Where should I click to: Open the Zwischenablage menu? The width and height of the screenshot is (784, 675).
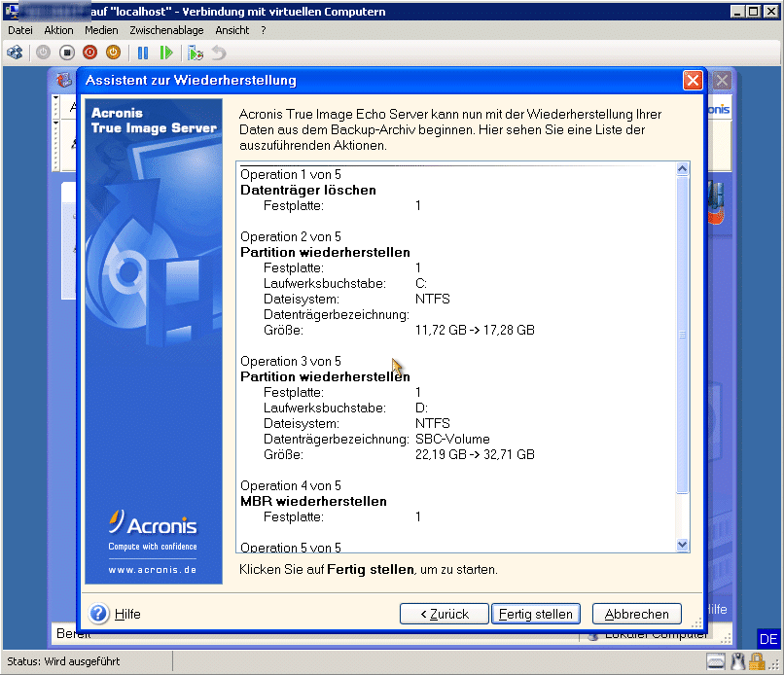pyautogui.click(x=166, y=30)
